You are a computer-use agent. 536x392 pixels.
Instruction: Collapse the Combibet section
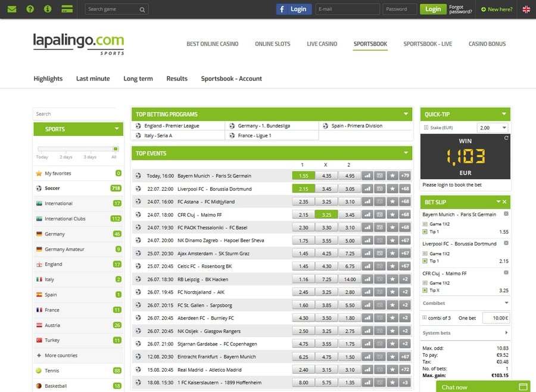507,303
